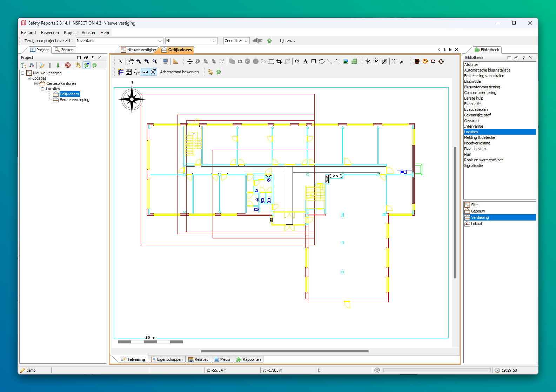Click the insert image tool icon
The image size is (556, 392).
[346, 61]
